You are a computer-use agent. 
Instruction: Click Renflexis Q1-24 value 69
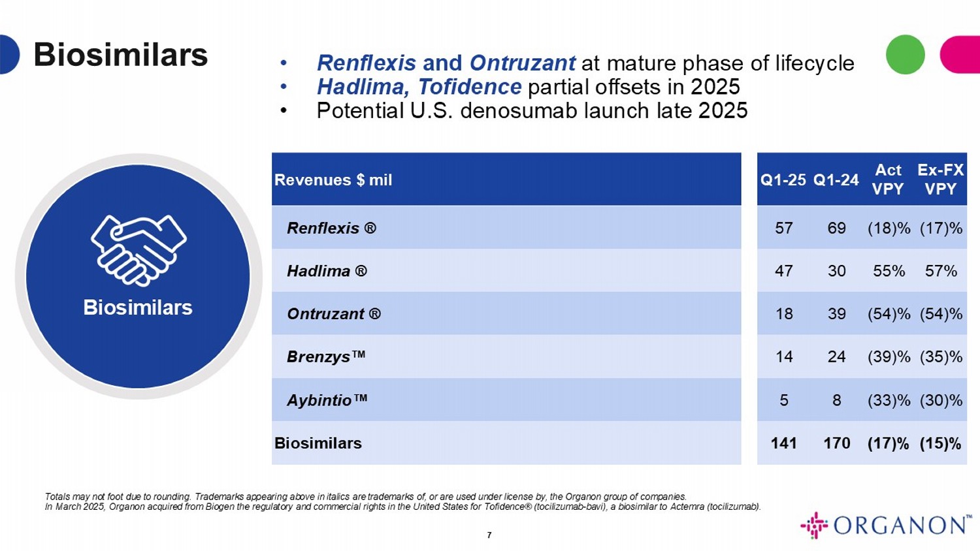point(837,228)
